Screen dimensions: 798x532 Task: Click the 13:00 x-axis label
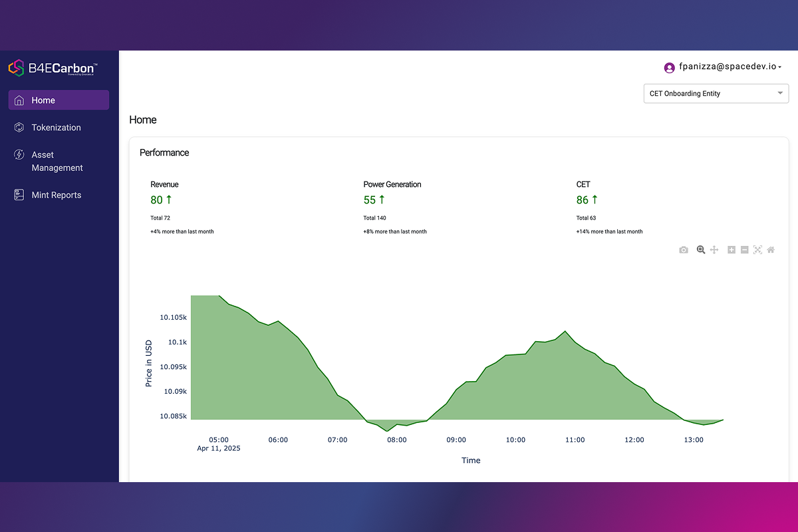(x=694, y=440)
